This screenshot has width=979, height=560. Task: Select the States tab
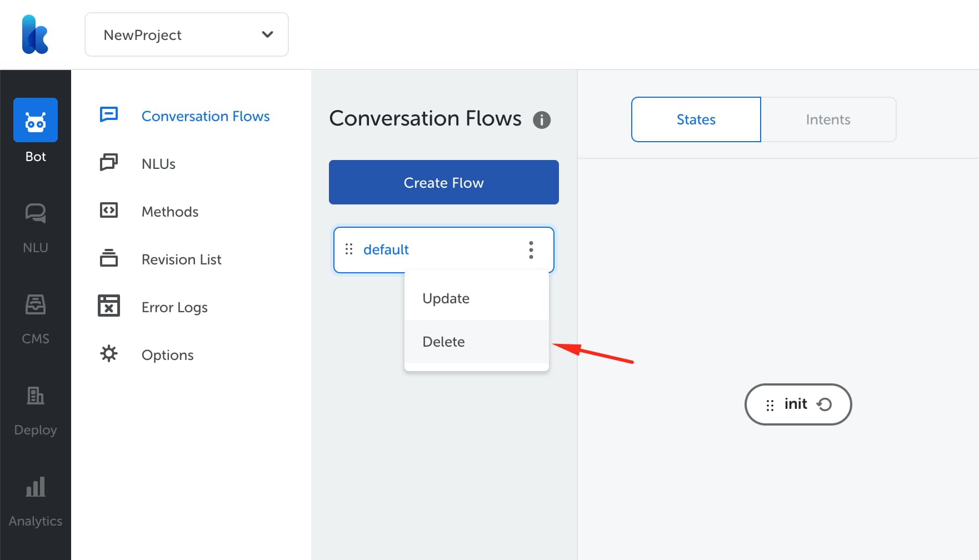[696, 119]
